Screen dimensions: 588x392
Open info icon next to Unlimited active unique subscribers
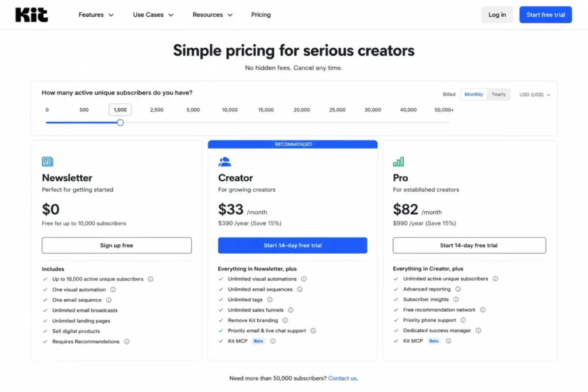pos(496,279)
